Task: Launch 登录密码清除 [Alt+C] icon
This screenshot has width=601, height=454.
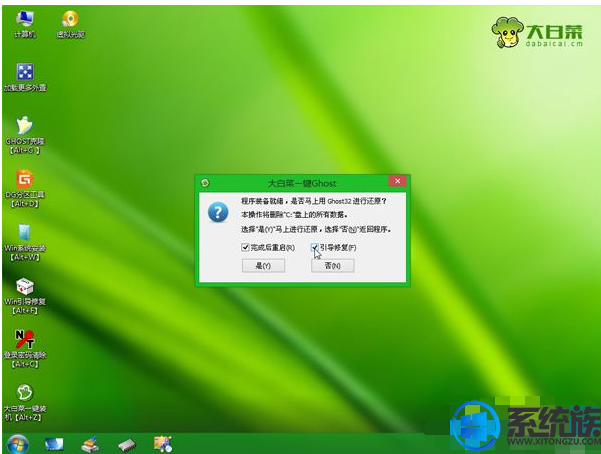Action: (x=25, y=349)
